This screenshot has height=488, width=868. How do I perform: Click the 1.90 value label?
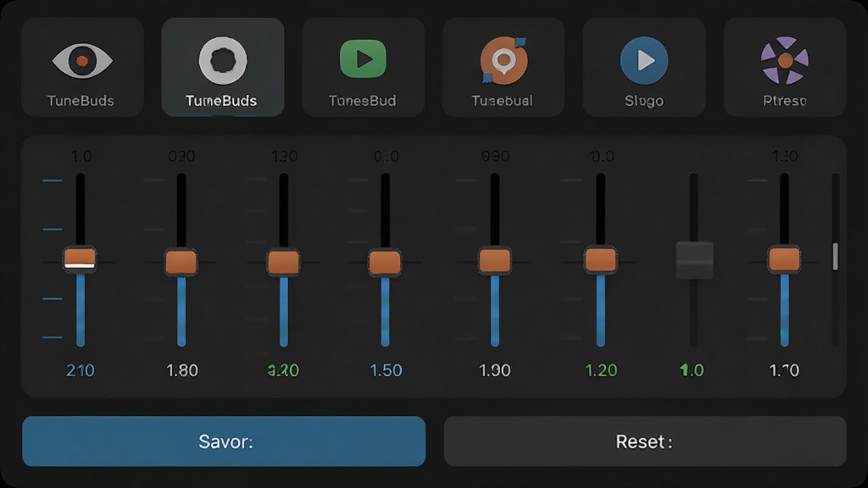pos(495,370)
